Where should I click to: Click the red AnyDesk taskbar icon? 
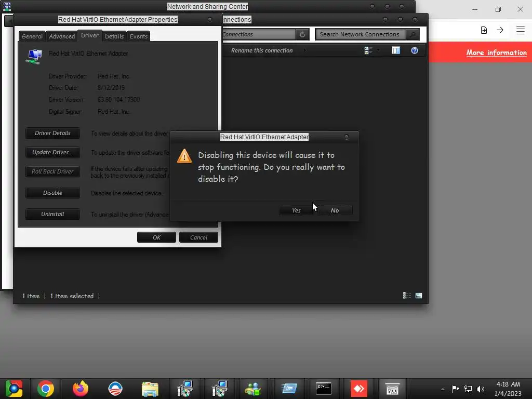358,389
